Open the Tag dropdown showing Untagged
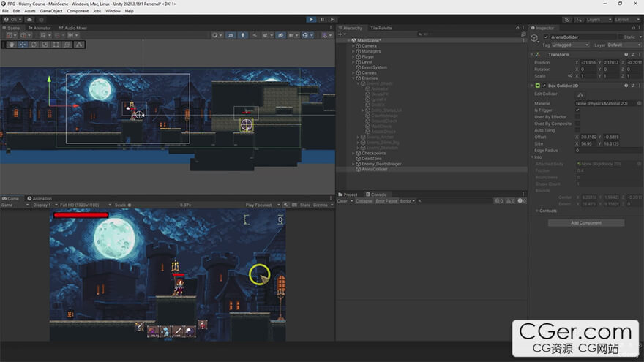Screen dimensions: 644x362 pyautogui.click(x=570, y=45)
